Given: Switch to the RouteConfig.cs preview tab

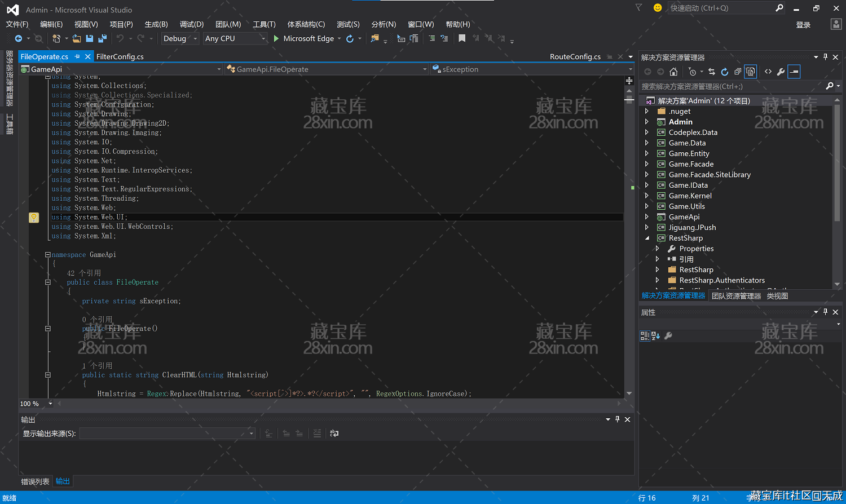Looking at the screenshot, I should pos(575,56).
